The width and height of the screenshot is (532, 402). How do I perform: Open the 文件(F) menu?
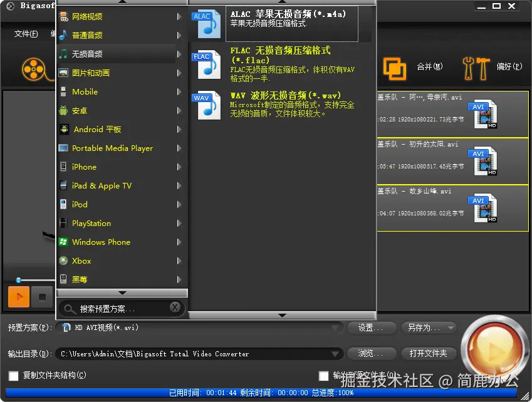(x=26, y=34)
